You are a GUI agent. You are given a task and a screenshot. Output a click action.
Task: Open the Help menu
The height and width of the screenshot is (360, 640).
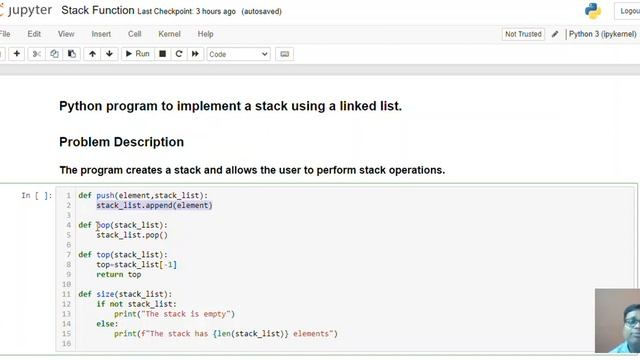[205, 34]
